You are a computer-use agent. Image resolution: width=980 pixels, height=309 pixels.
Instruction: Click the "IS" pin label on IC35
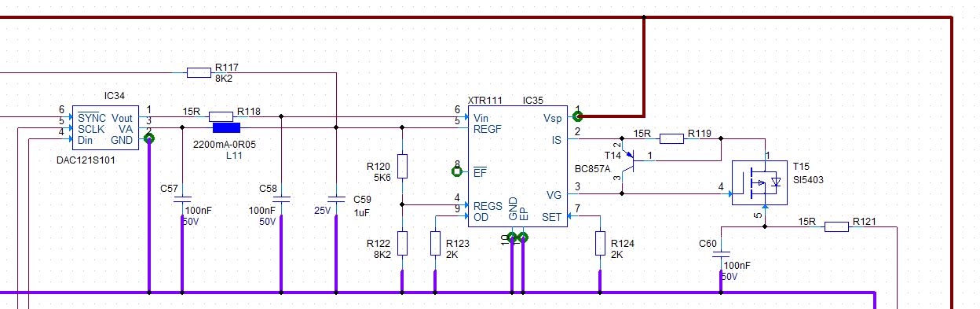coord(557,139)
